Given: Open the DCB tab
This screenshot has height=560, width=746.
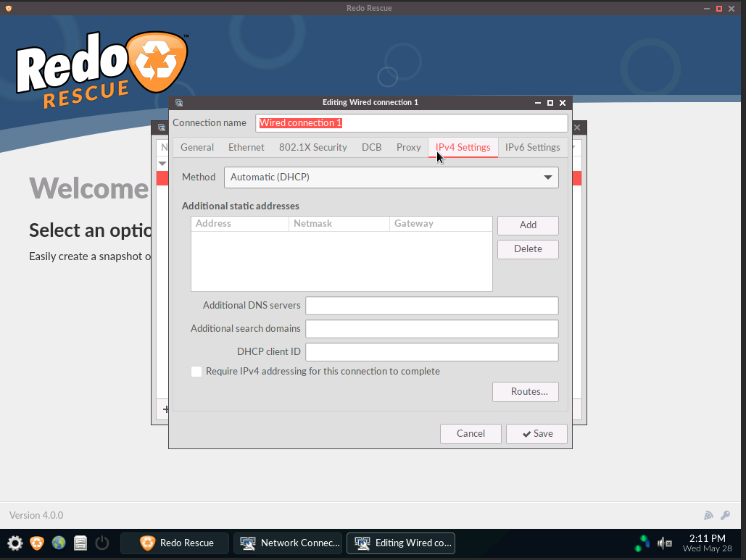Looking at the screenshot, I should (x=372, y=147).
